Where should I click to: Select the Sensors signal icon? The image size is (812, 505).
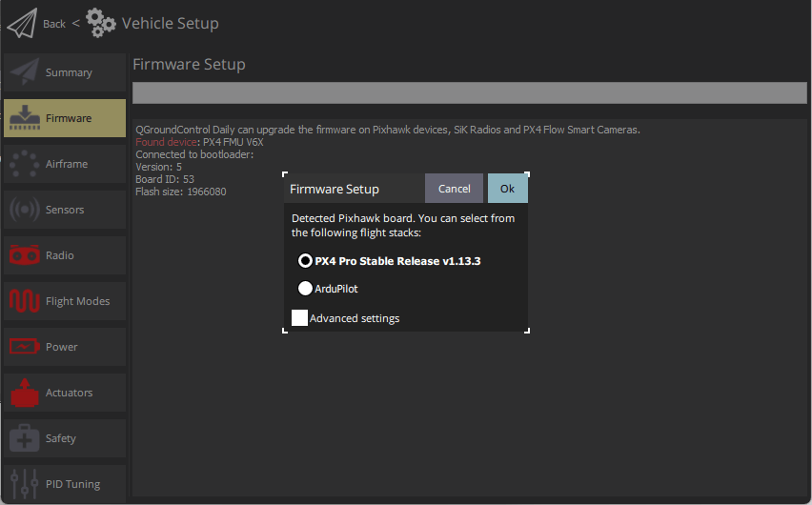point(24,210)
